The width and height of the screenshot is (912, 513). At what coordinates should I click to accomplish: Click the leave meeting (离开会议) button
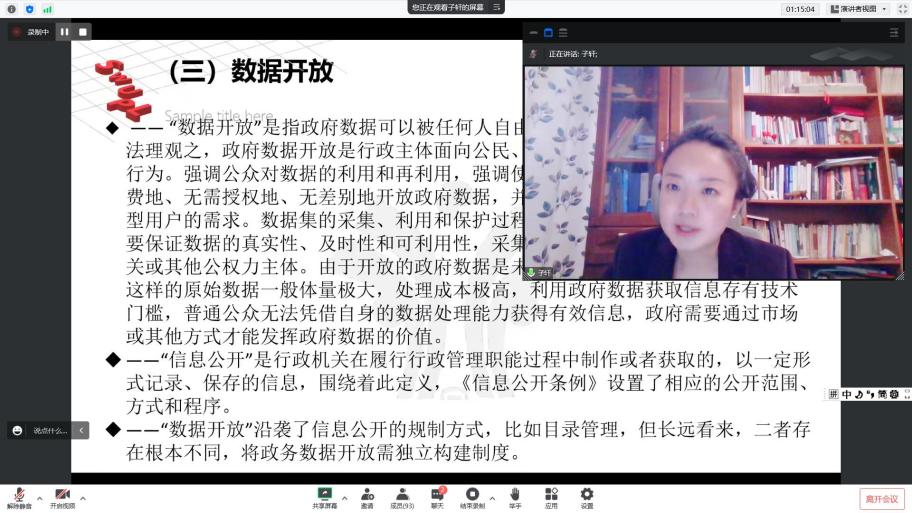[x=881, y=498]
